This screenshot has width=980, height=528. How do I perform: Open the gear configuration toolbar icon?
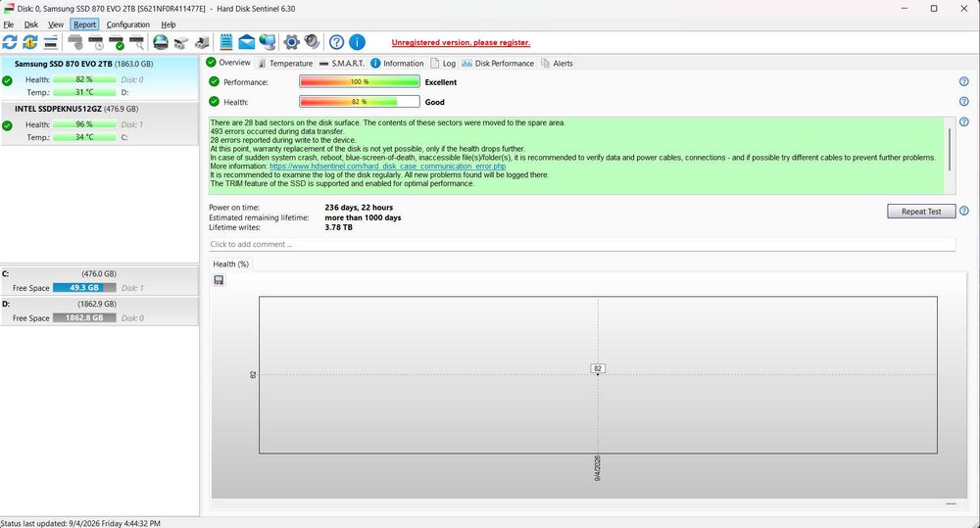291,42
